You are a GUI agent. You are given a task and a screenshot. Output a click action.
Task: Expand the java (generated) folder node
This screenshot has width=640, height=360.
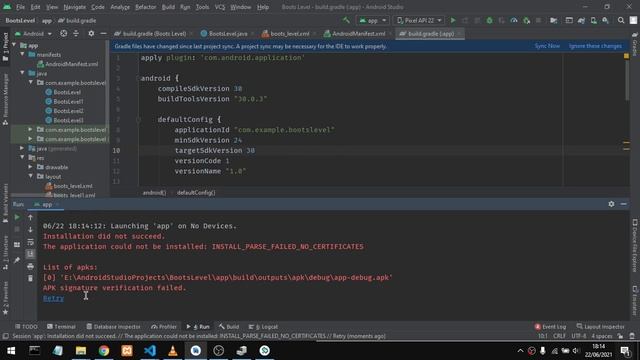click(x=22, y=148)
